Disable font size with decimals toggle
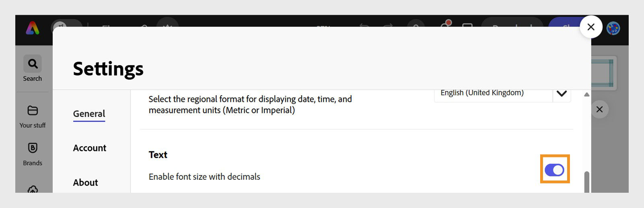Image resolution: width=644 pixels, height=208 pixels. [554, 170]
